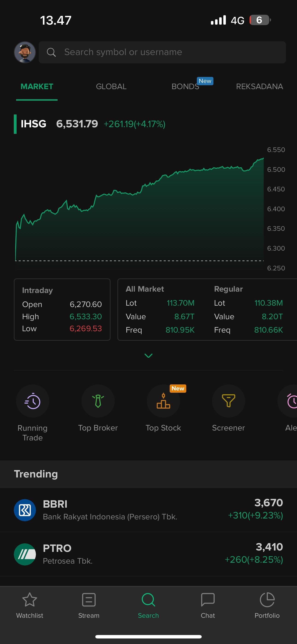297x644 pixels.
Task: Open the user profile avatar
Action: tap(25, 52)
